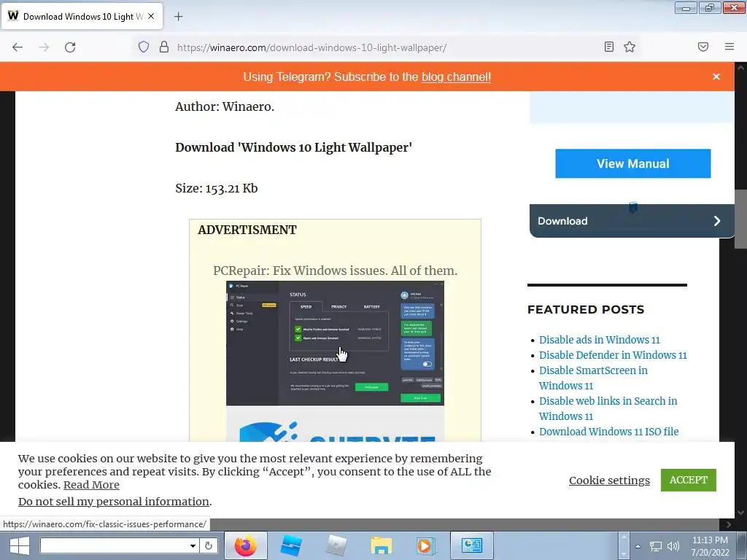Click the Windows Start button

[x=19, y=545]
